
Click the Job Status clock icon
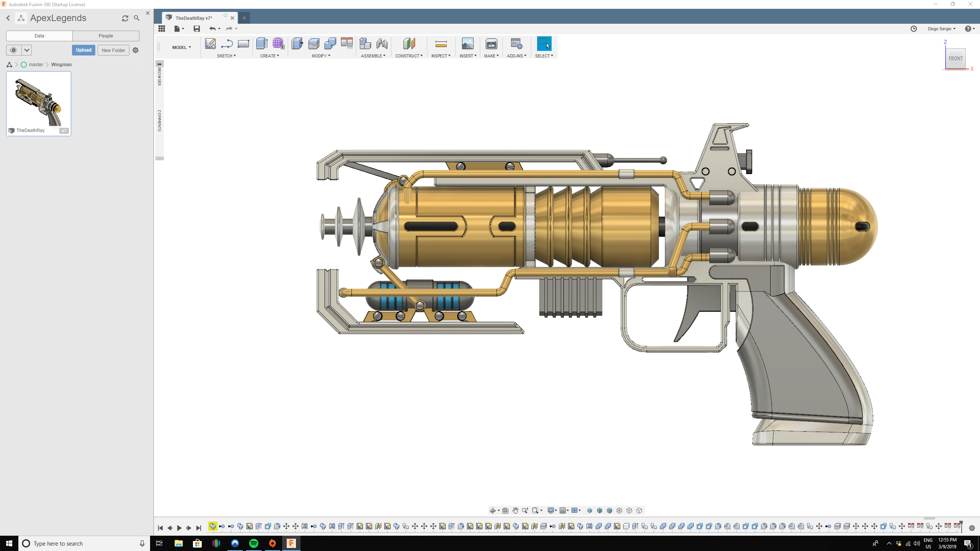click(x=914, y=29)
